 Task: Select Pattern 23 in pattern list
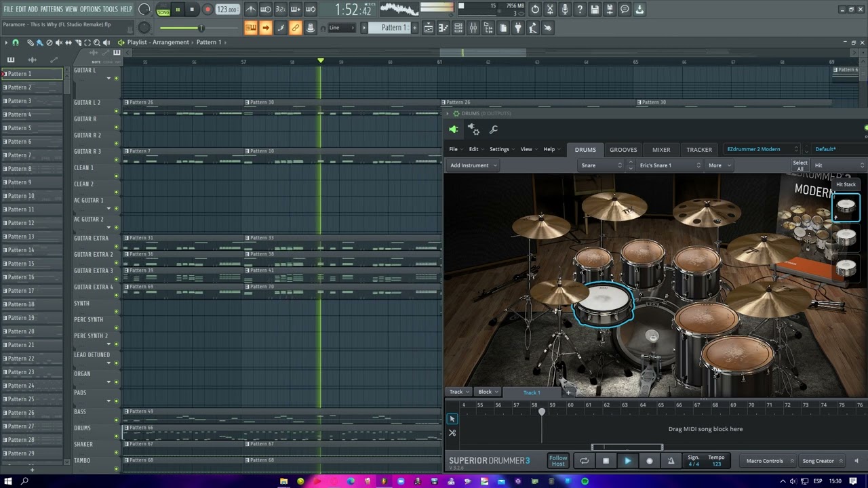point(33,372)
